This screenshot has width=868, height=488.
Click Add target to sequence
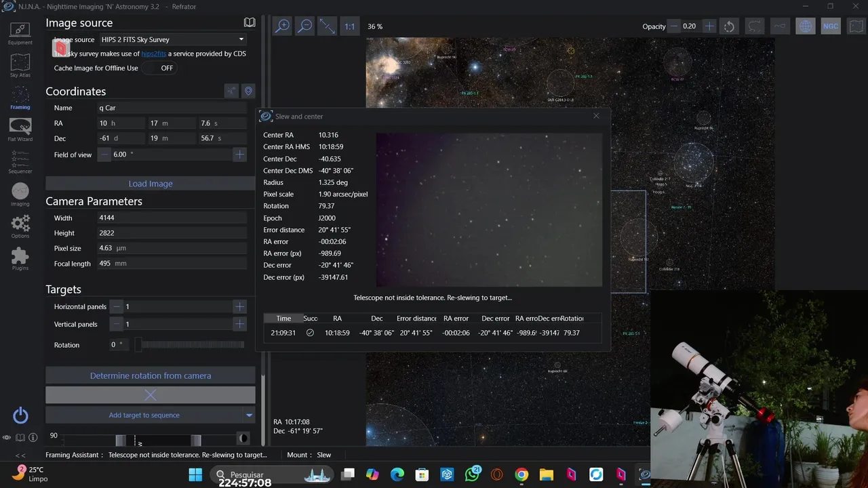click(144, 415)
